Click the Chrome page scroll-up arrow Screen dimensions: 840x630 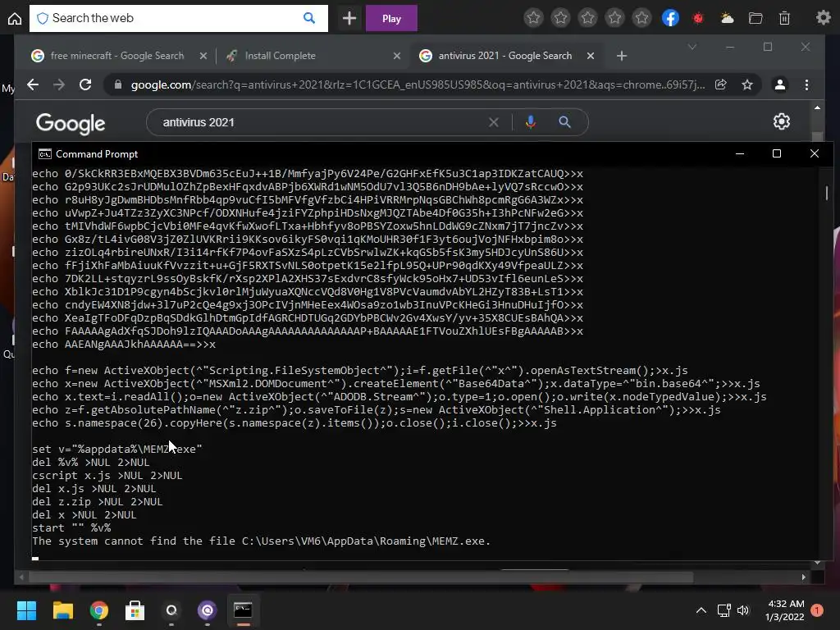[817, 108]
